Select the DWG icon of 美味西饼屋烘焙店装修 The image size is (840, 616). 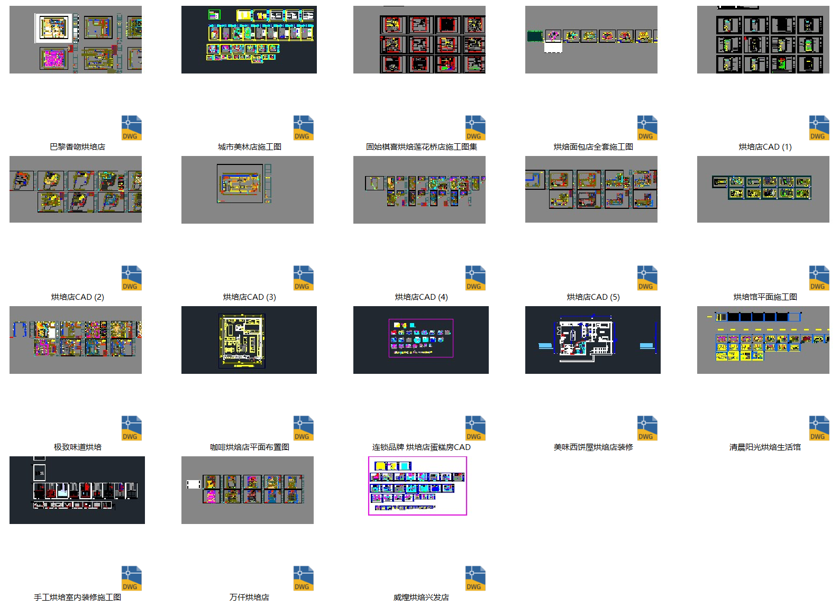[647, 428]
